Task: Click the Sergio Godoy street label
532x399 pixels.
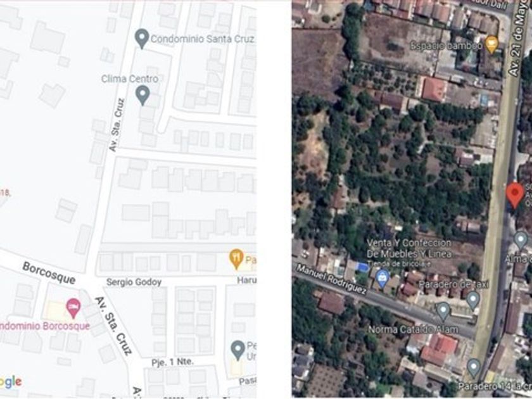Action: tap(134, 282)
